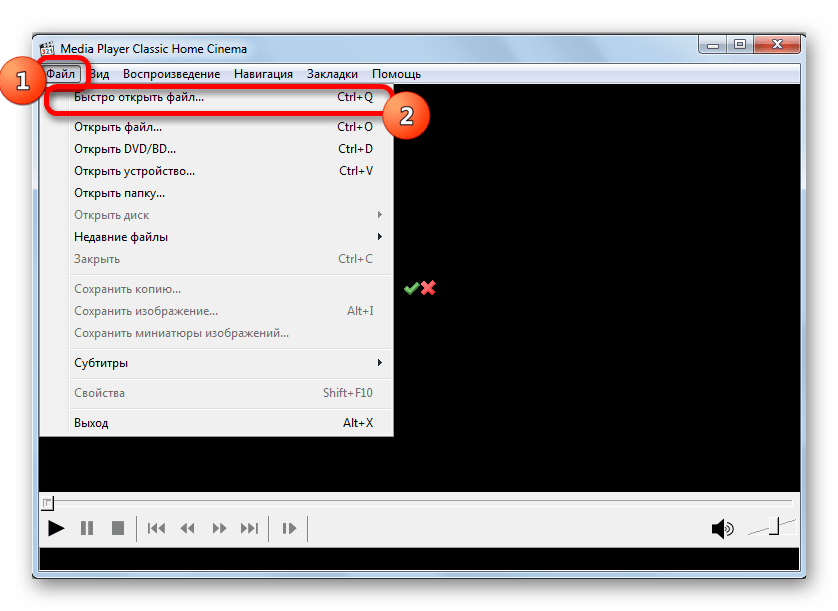Screen dimensions: 838x611
Task: Maximize the Media Player Classic window
Action: (740, 45)
